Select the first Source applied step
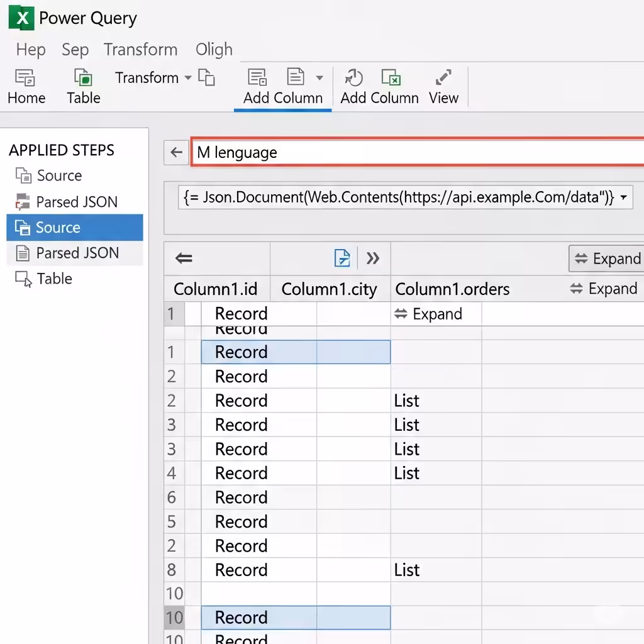The image size is (644, 644). (x=49, y=176)
